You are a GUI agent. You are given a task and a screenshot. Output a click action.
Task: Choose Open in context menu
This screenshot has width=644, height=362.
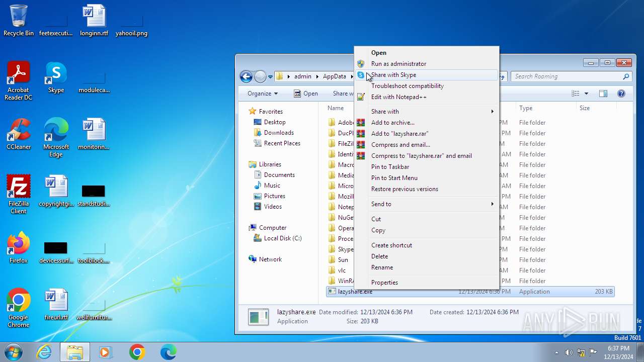[427, 53]
